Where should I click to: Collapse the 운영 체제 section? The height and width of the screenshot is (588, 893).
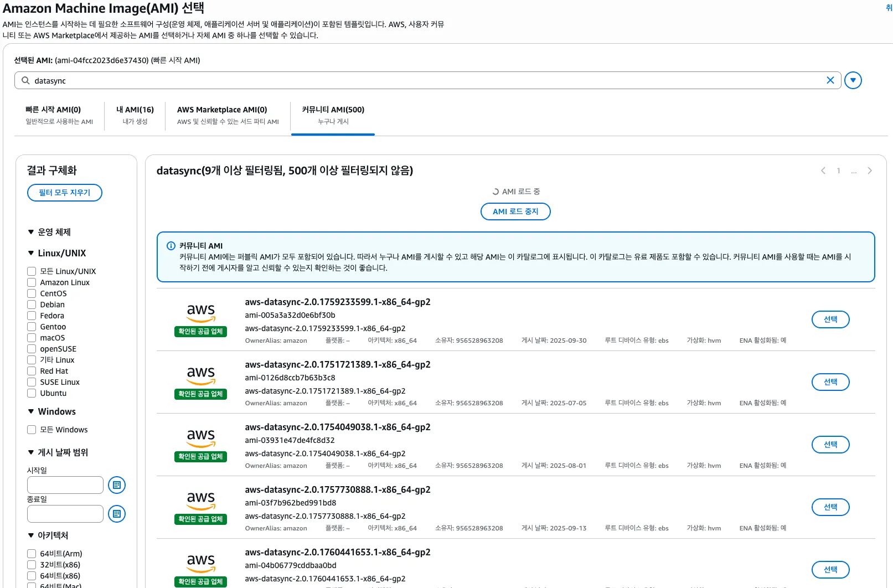31,232
